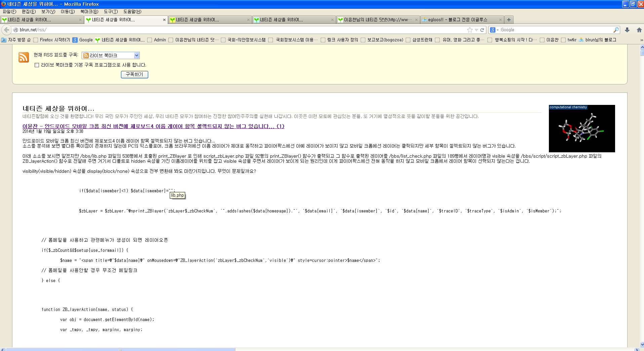
Task: Click the horizontal scrollbar right arrow
Action: click(636, 349)
